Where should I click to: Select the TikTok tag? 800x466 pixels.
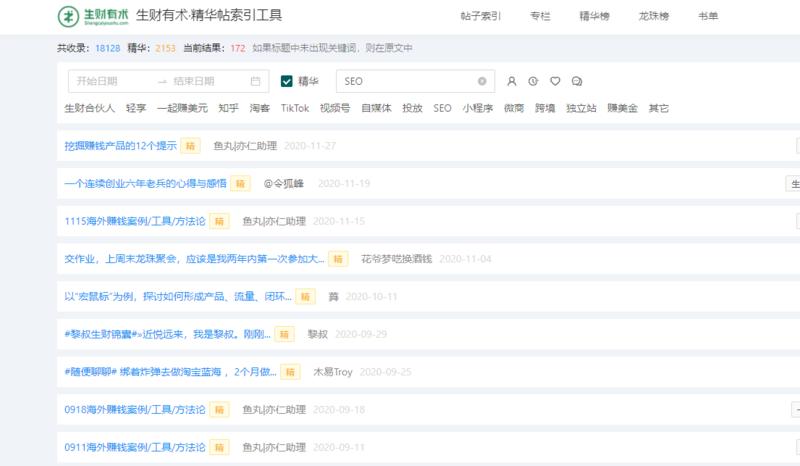[295, 108]
